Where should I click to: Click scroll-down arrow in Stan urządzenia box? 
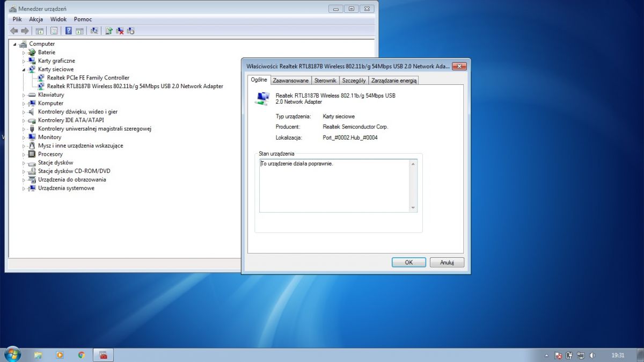click(x=413, y=208)
